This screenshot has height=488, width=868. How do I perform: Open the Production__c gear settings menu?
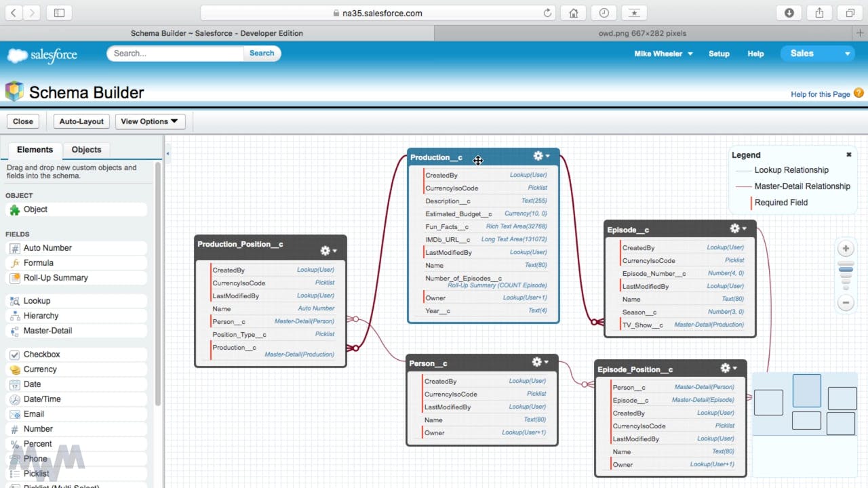tap(541, 156)
